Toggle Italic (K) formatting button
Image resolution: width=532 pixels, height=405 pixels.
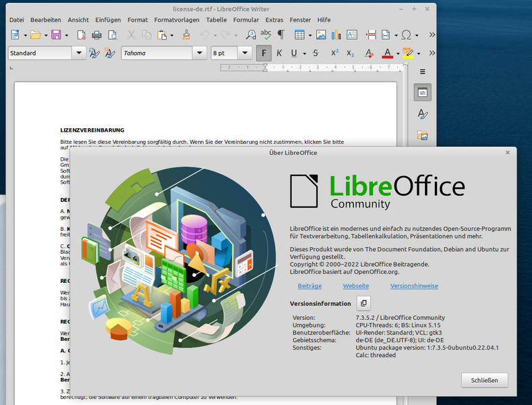pyautogui.click(x=279, y=53)
